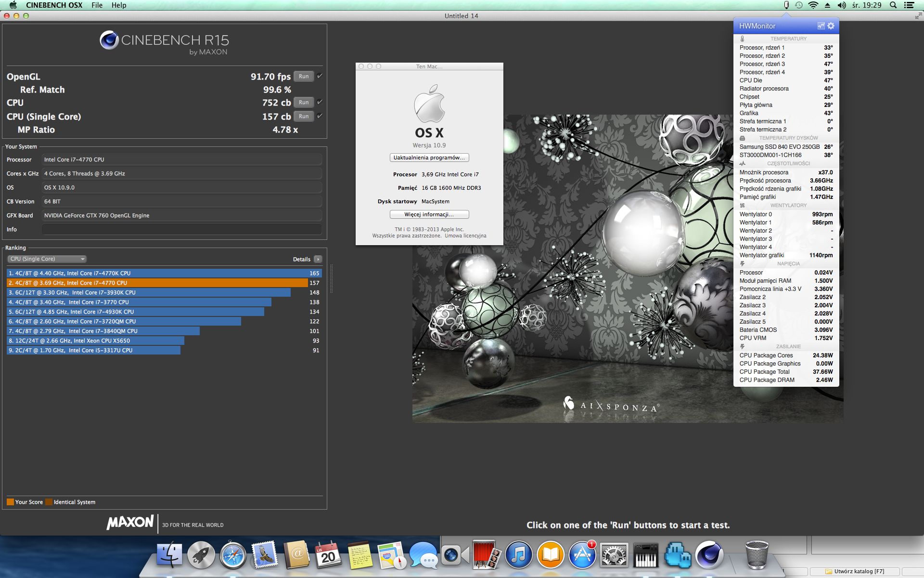Open Contacts address book in Dock
The image size is (924, 578).
pos(296,555)
